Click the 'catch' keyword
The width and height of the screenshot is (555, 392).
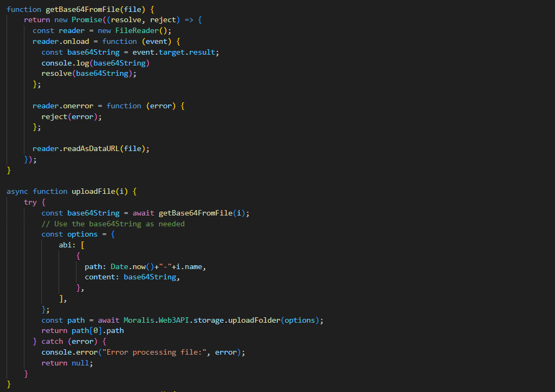[x=52, y=342]
